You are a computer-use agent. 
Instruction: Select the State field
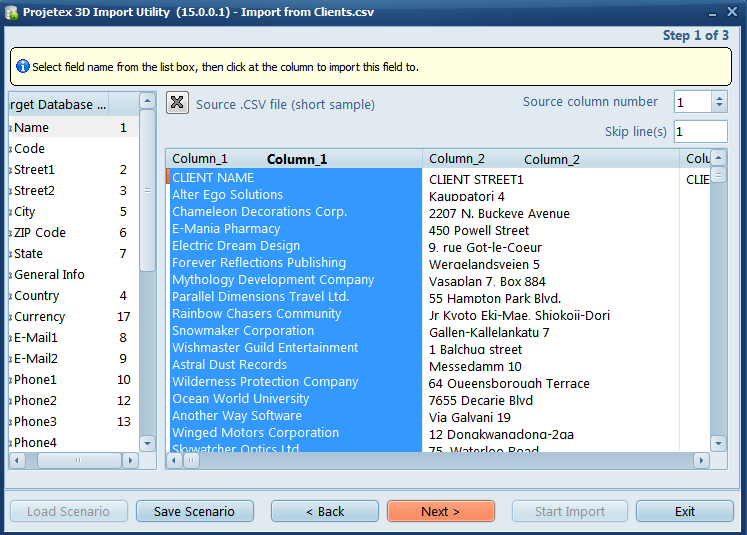[x=74, y=253]
